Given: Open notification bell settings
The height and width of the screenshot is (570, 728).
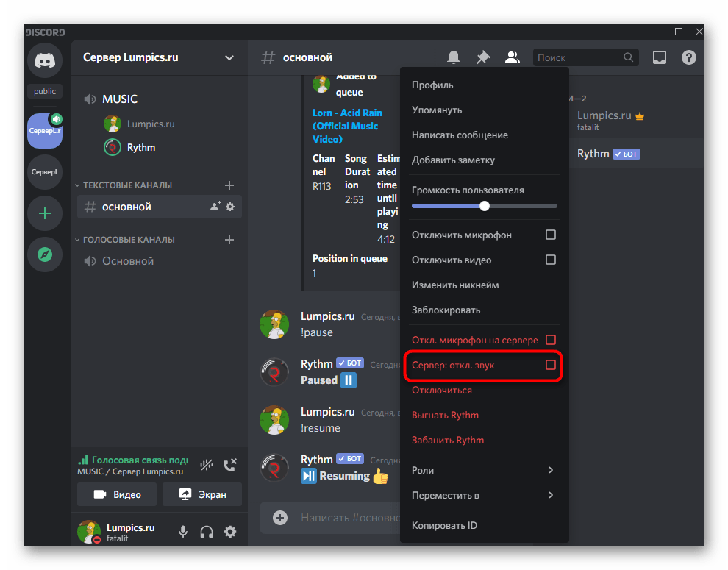Looking at the screenshot, I should click(x=454, y=57).
